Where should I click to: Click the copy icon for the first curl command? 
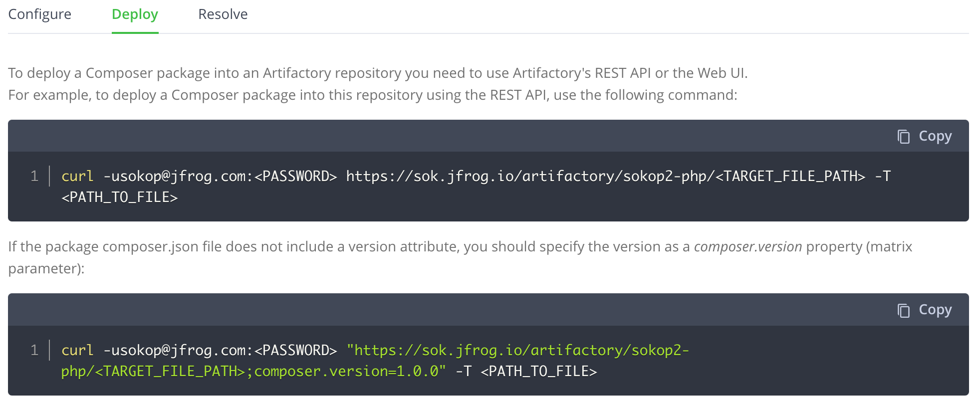(x=904, y=136)
